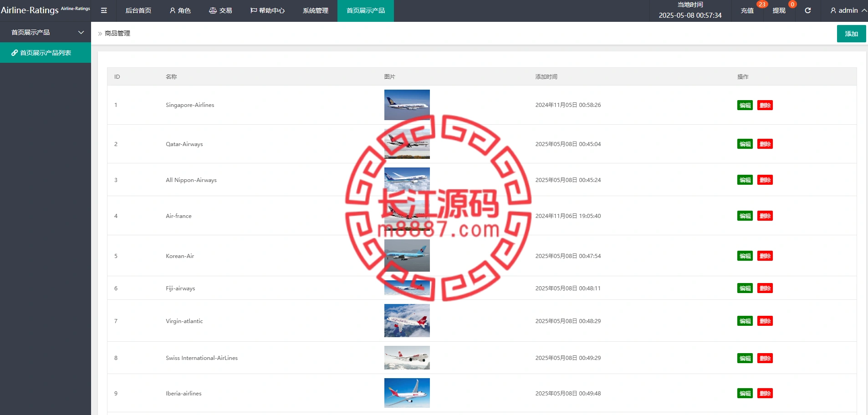The image size is (868, 415).
Task: Open the Korean-Air plane thumbnail
Action: click(407, 255)
